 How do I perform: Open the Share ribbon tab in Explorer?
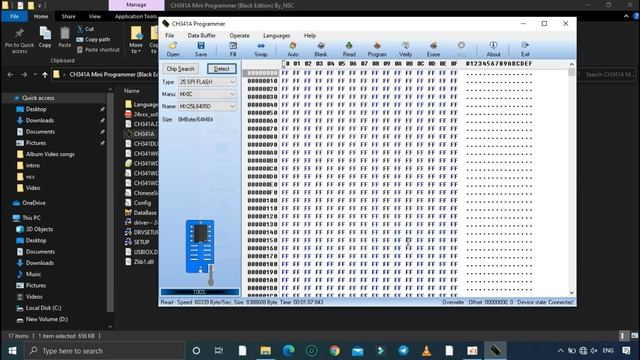click(68, 16)
